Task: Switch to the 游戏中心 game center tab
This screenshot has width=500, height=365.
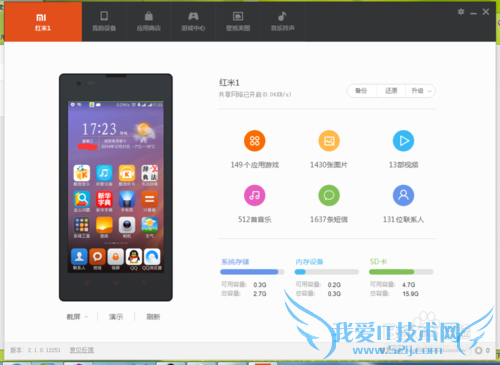Action: pyautogui.click(x=193, y=22)
